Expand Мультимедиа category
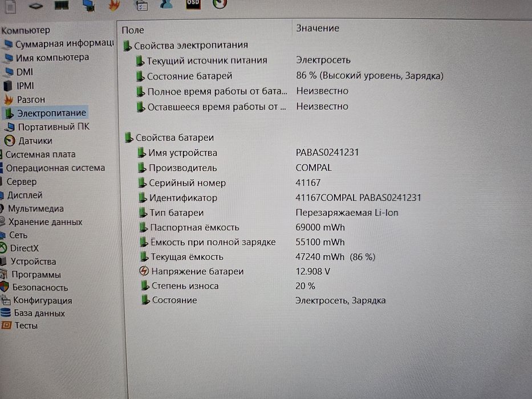532x399 pixels. [x=32, y=209]
